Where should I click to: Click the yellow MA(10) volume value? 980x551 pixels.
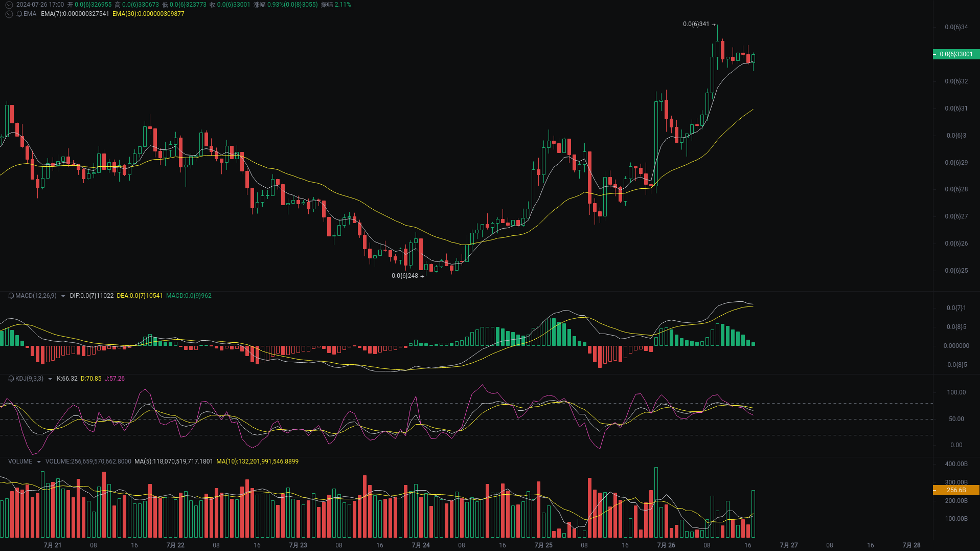pyautogui.click(x=257, y=461)
